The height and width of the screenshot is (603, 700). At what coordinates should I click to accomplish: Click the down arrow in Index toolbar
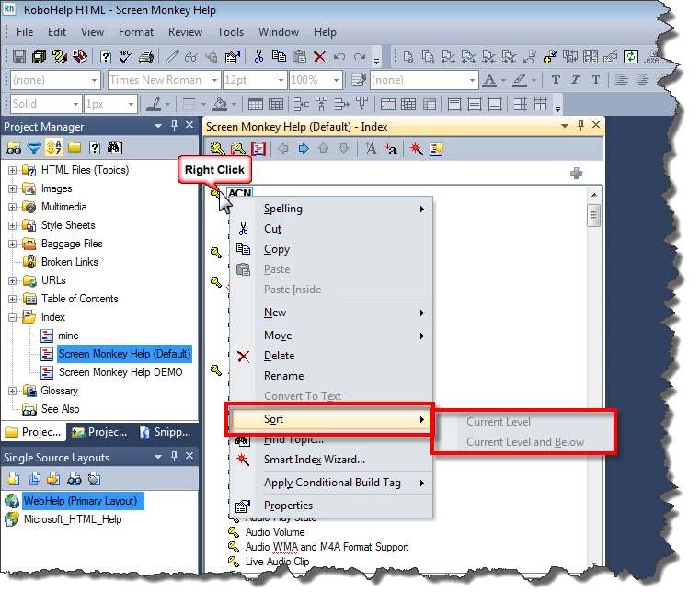pyautogui.click(x=343, y=148)
